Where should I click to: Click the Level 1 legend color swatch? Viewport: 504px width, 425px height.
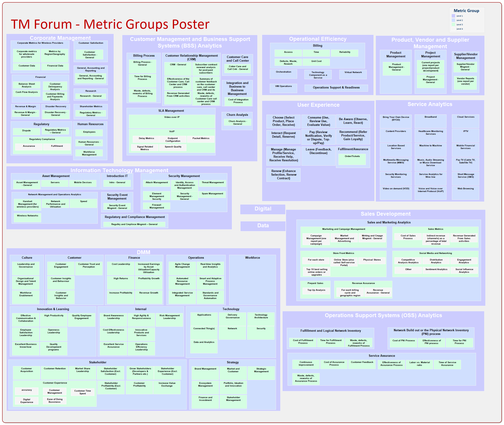[x=453, y=16]
